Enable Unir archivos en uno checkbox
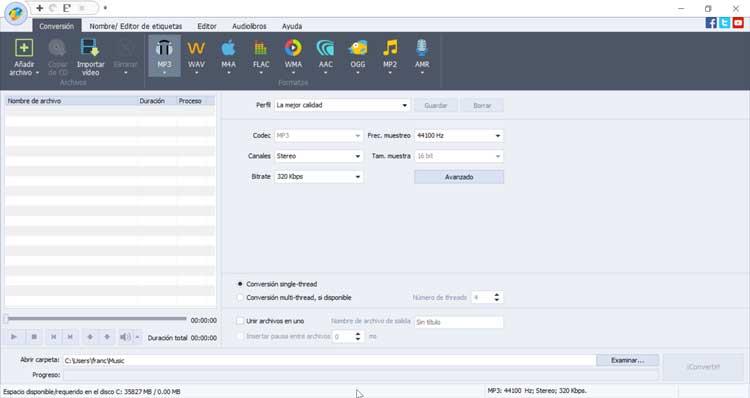Image resolution: width=750 pixels, height=398 pixels. coord(240,321)
